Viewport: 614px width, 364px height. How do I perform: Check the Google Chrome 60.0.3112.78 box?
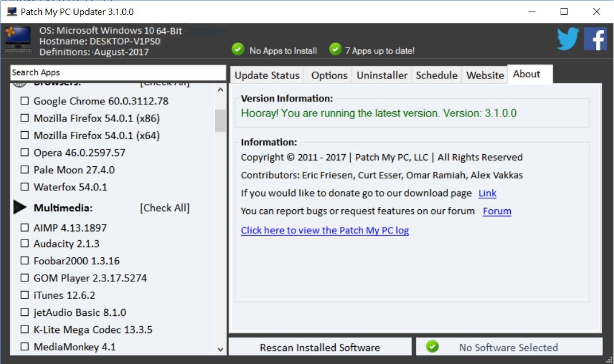pos(25,101)
